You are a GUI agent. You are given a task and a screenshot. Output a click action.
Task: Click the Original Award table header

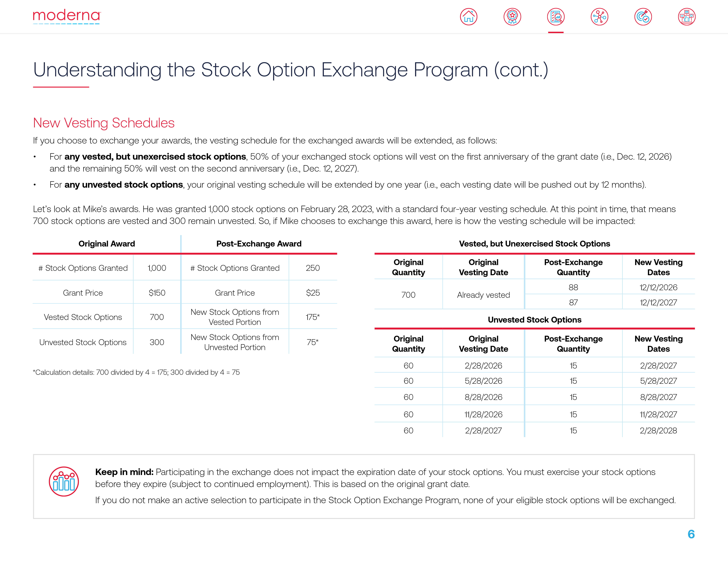107,244
